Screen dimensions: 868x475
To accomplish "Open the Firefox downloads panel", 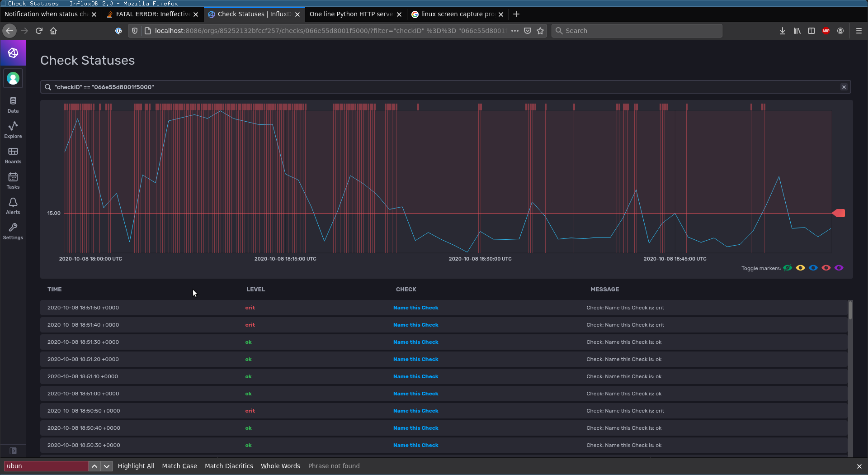I will (x=783, y=31).
